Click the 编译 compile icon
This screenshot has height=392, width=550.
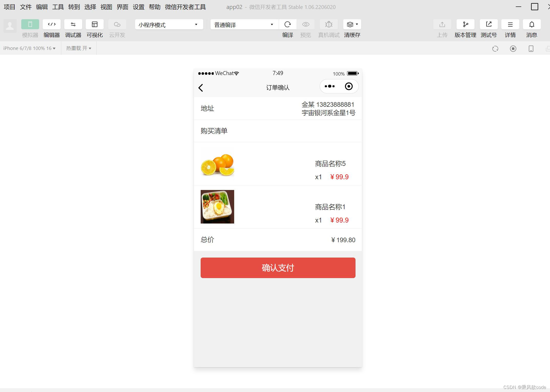click(288, 24)
